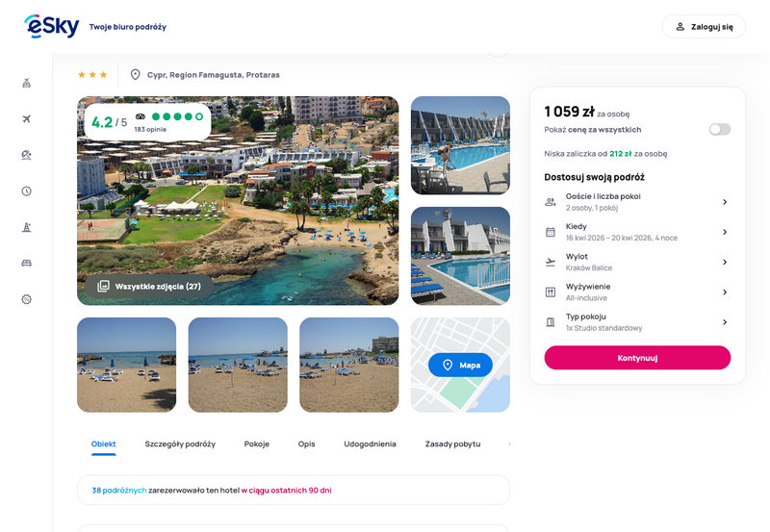Open the last minute clock icon in sidebar
Screen dimensions: 770x532
[x=27, y=191]
